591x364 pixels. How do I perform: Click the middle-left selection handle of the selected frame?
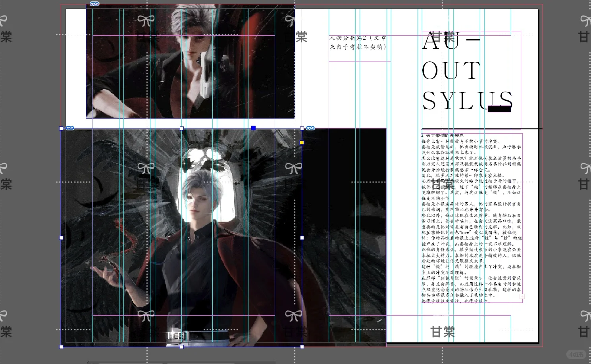pyautogui.click(x=61, y=238)
